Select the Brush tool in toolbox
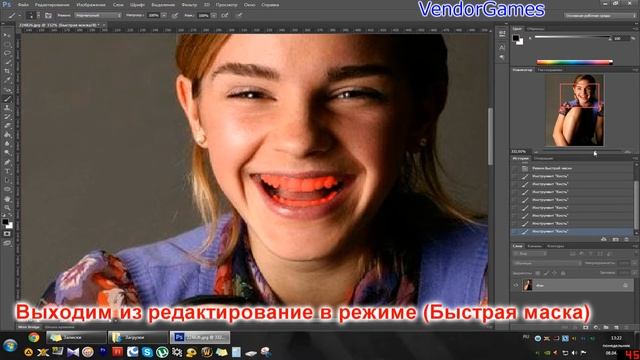The width and height of the screenshot is (640, 360). tap(7, 99)
